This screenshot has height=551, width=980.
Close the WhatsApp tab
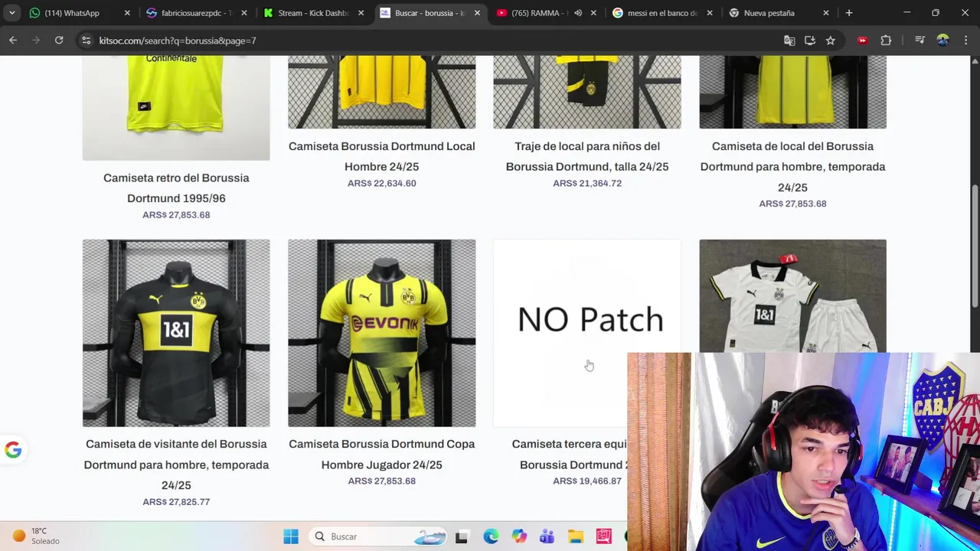click(x=127, y=13)
